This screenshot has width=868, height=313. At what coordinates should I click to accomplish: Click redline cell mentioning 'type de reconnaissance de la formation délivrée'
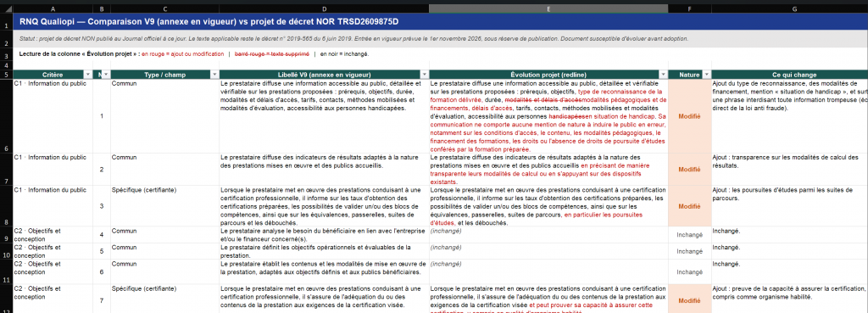pyautogui.click(x=548, y=116)
